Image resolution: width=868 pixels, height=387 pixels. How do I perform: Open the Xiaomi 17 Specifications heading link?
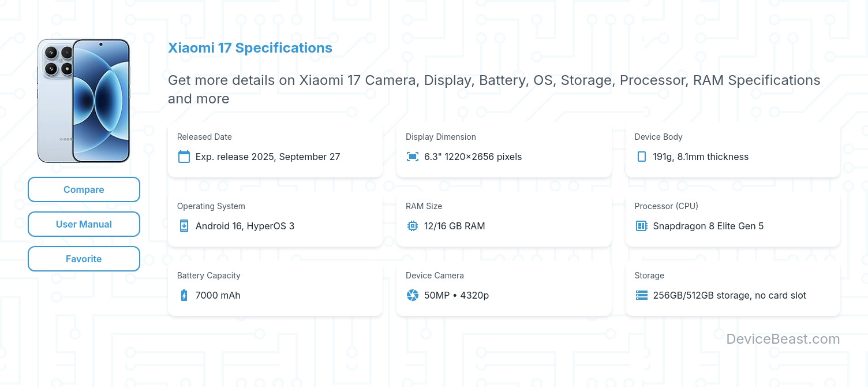pos(250,48)
